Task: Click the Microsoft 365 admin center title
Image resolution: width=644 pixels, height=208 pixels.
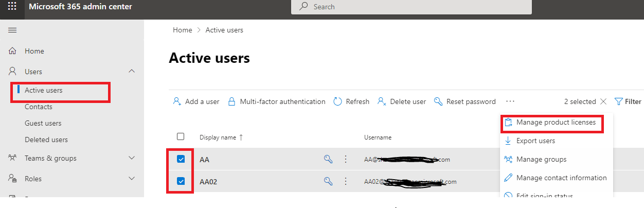Action: [80, 7]
